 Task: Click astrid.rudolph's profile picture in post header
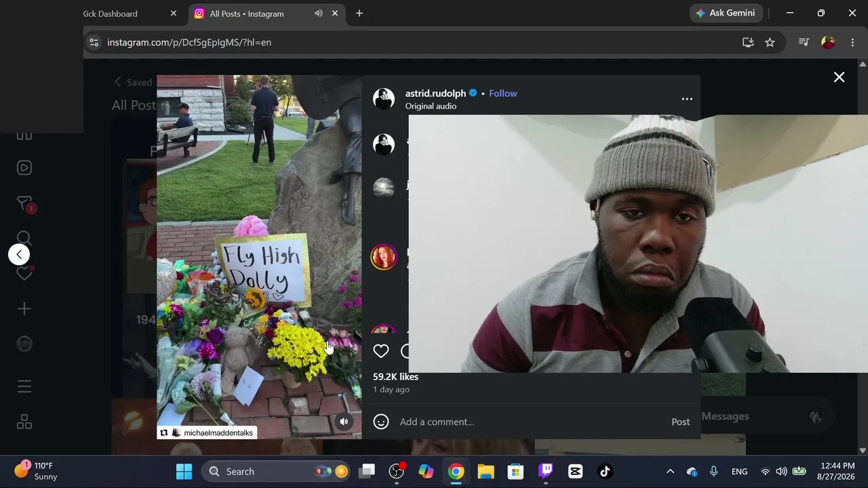click(384, 99)
